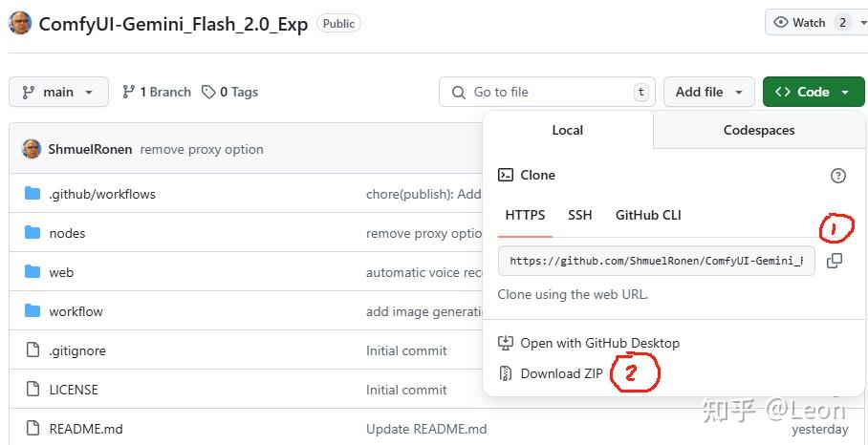Open the Add file dropdown menu

click(708, 92)
